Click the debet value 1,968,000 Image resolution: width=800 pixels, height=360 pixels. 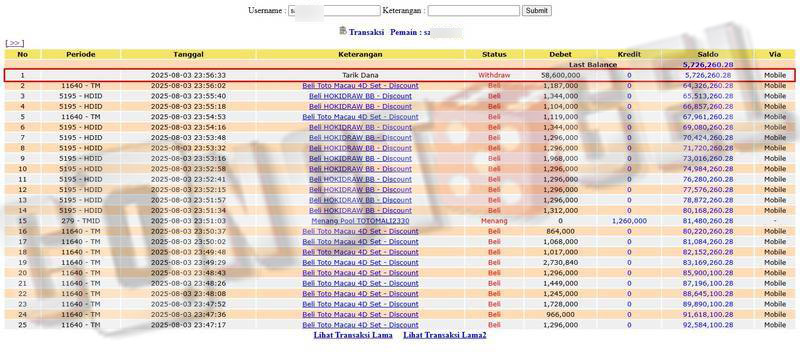(560, 159)
